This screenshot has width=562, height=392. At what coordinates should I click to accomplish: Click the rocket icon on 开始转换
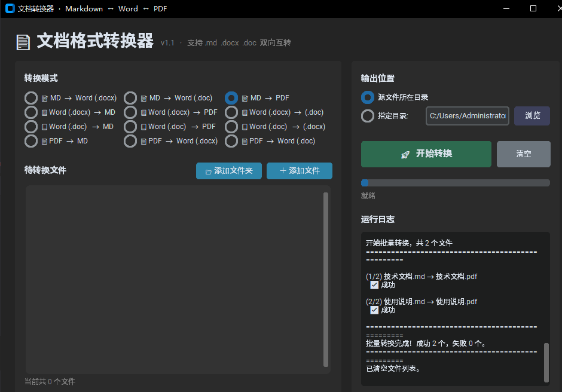click(x=405, y=154)
